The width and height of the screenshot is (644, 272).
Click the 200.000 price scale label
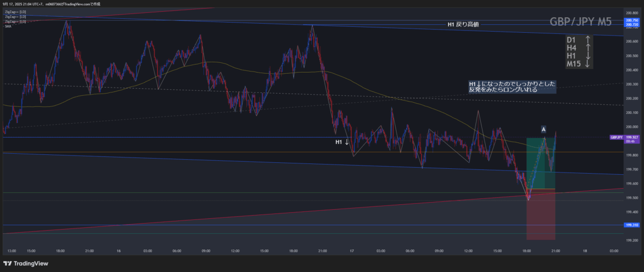631,127
